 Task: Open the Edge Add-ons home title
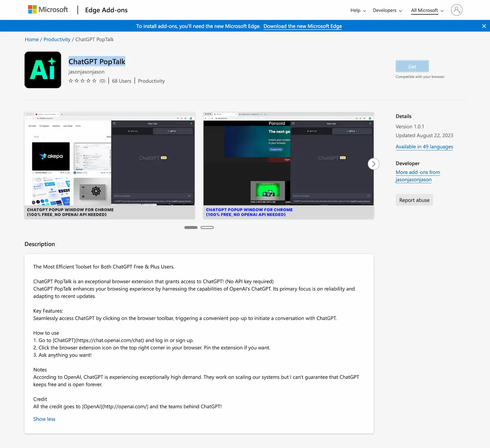106,10
